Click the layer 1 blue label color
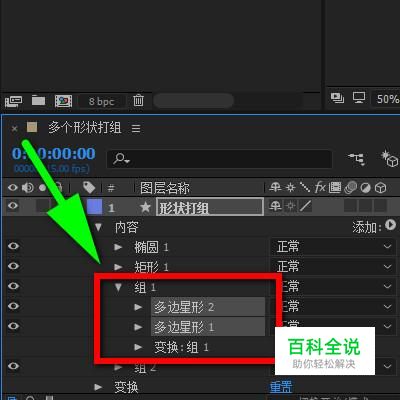This screenshot has width=400, height=400. (94, 206)
